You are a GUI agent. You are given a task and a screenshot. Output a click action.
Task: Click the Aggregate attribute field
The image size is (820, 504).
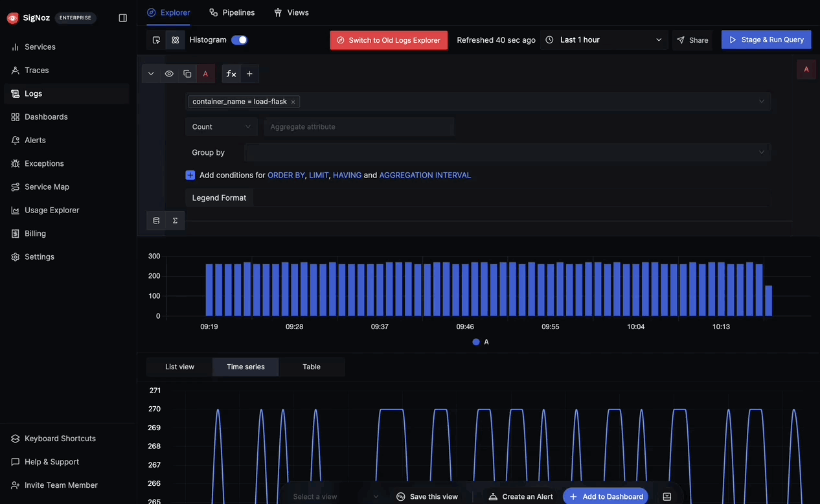click(359, 127)
